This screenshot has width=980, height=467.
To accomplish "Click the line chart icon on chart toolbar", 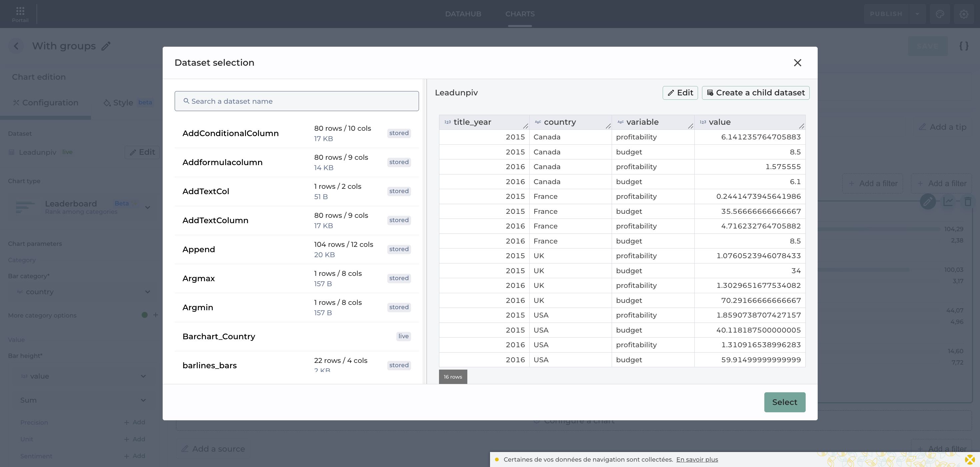I will click(948, 201).
